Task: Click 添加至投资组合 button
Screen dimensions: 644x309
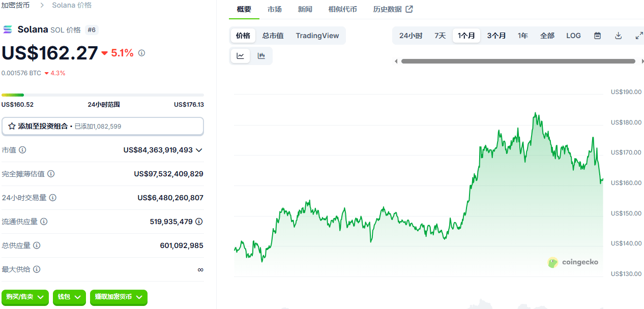Action: point(103,126)
